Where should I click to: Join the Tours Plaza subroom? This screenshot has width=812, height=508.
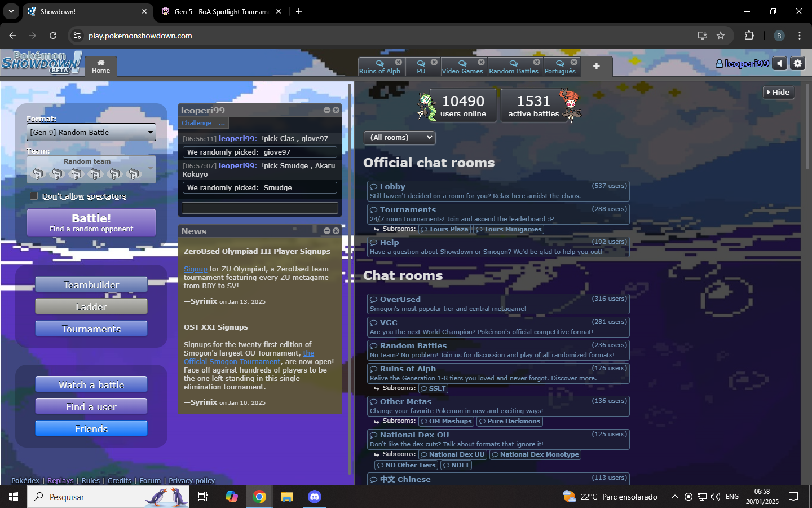click(x=444, y=229)
